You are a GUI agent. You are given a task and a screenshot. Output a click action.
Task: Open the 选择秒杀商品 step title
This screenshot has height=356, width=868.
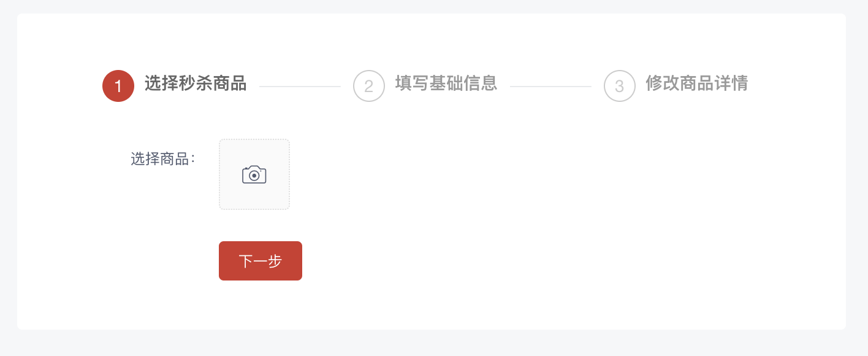196,83
